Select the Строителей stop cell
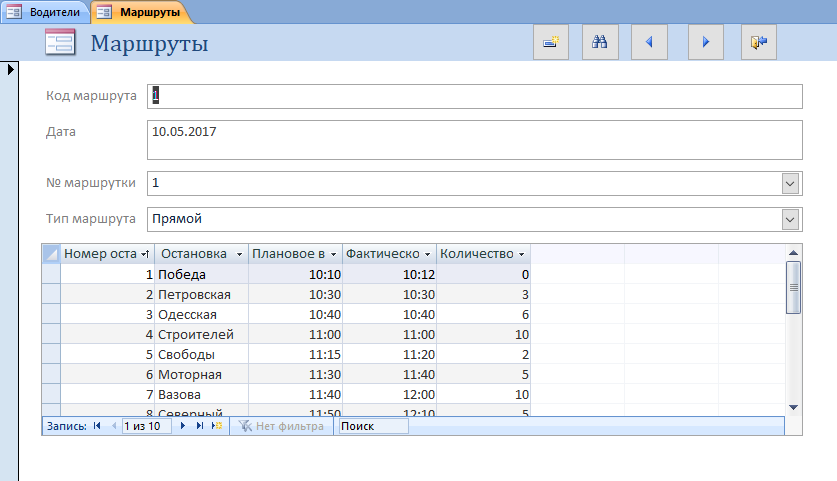Screen dimensions: 837x481 pyautogui.click(x=202, y=335)
